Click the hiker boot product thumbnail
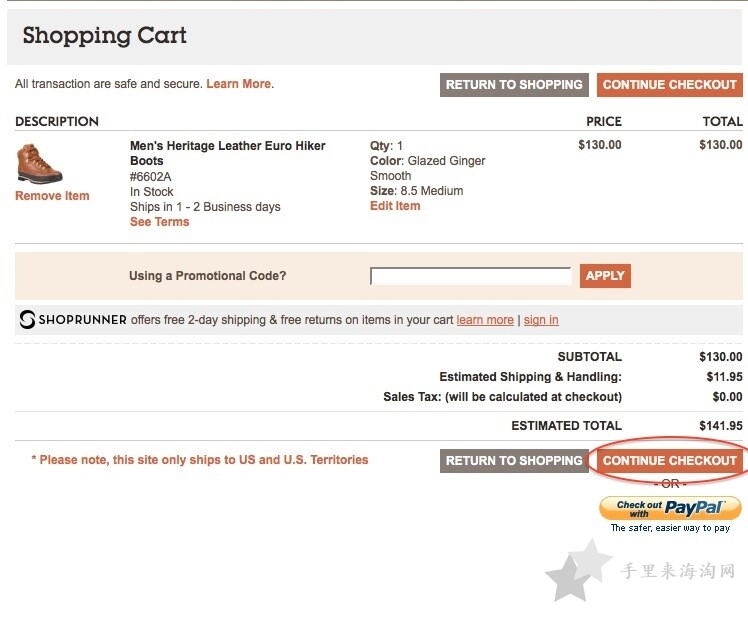The height and width of the screenshot is (617, 748). [x=39, y=164]
